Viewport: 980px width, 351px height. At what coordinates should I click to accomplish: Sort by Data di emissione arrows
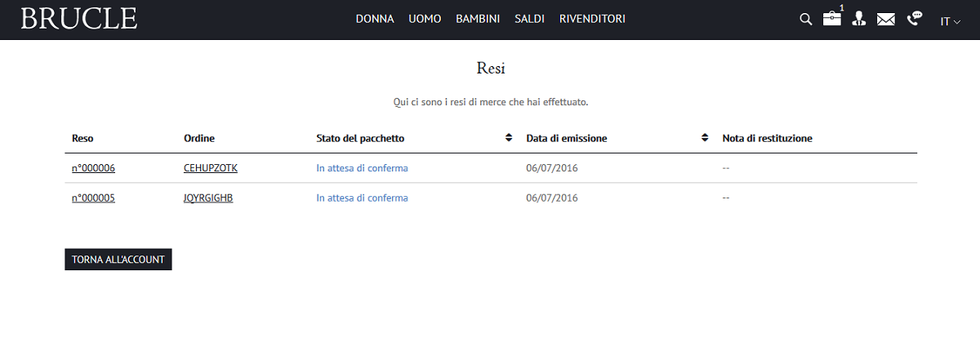click(705, 138)
